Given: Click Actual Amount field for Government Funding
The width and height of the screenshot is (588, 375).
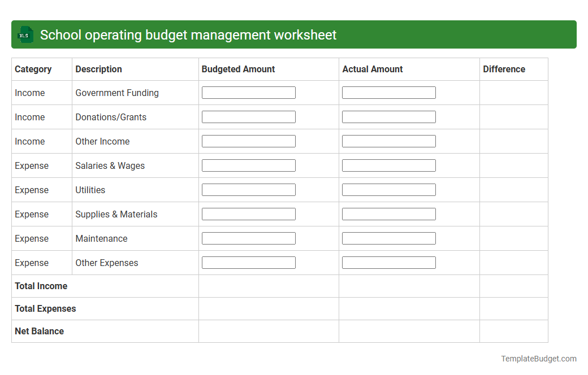Looking at the screenshot, I should click(388, 92).
